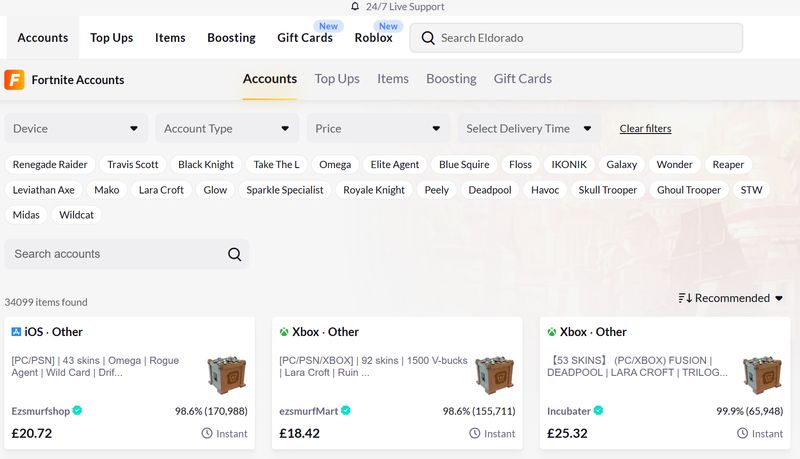The height and width of the screenshot is (459, 800).
Task: Open Gift Cards in the top navigation
Action: coord(305,38)
